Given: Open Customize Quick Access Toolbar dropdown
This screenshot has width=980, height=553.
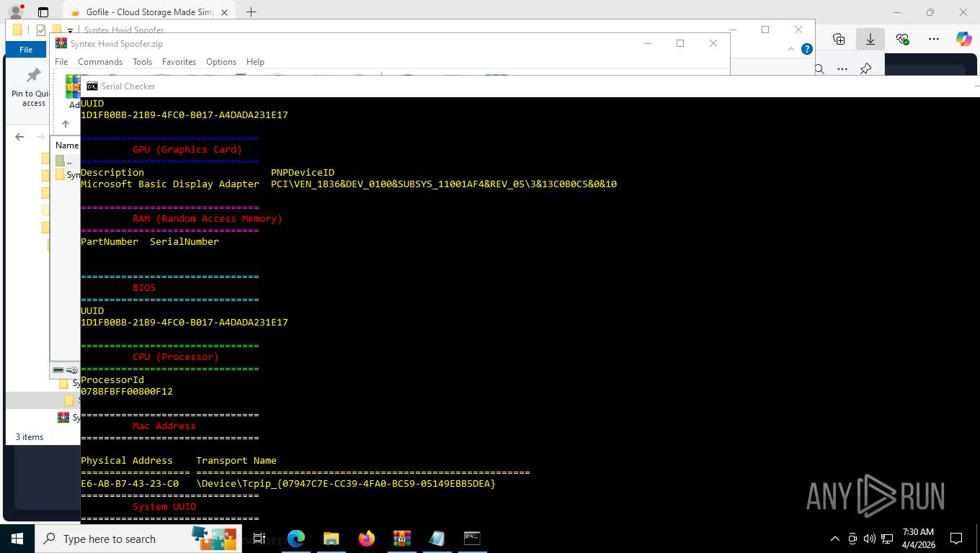Looking at the screenshot, I should 70,30.
